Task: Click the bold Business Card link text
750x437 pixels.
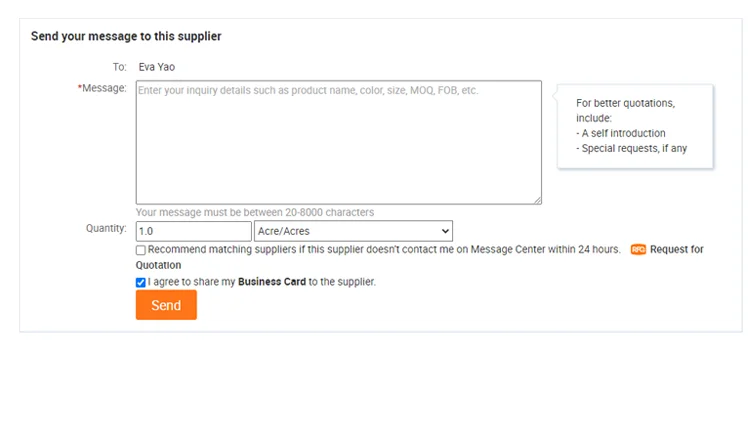Action: (x=272, y=282)
